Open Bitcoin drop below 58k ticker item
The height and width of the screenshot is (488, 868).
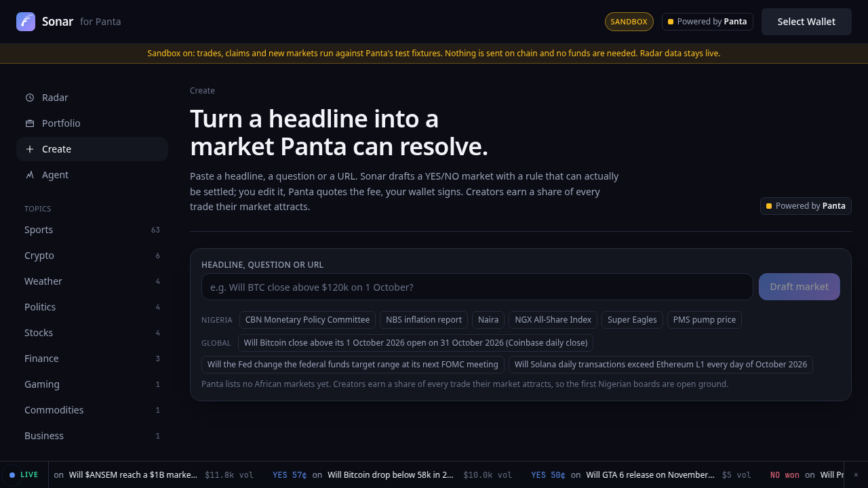click(390, 475)
